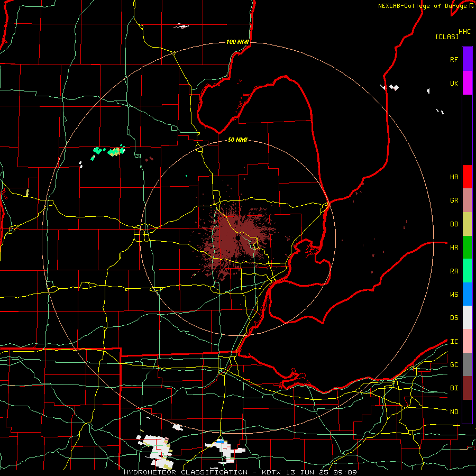Click the IC light pink legend swatch
The image size is (476, 476).
coord(467,341)
